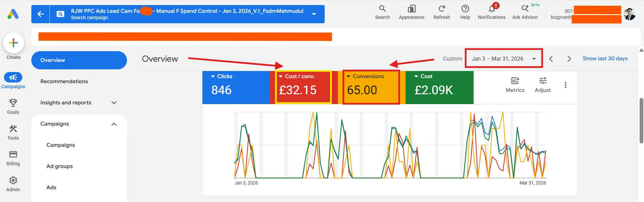Select the Overview menu item

click(79, 60)
